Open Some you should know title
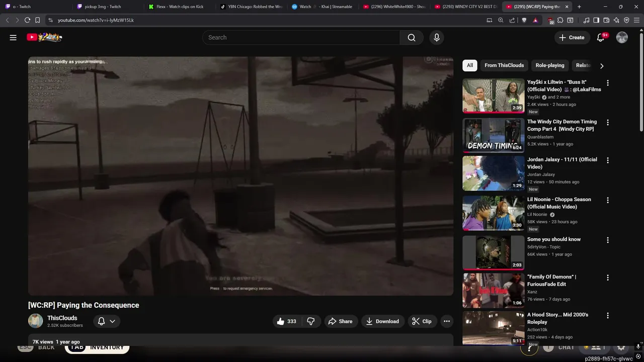This screenshot has width=644, height=362. point(554,239)
